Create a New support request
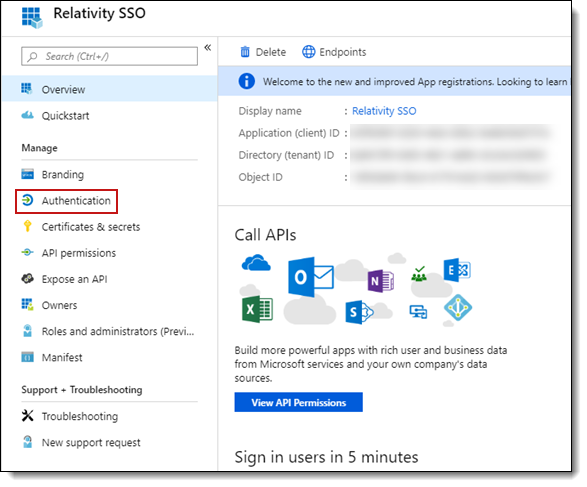 109,442
